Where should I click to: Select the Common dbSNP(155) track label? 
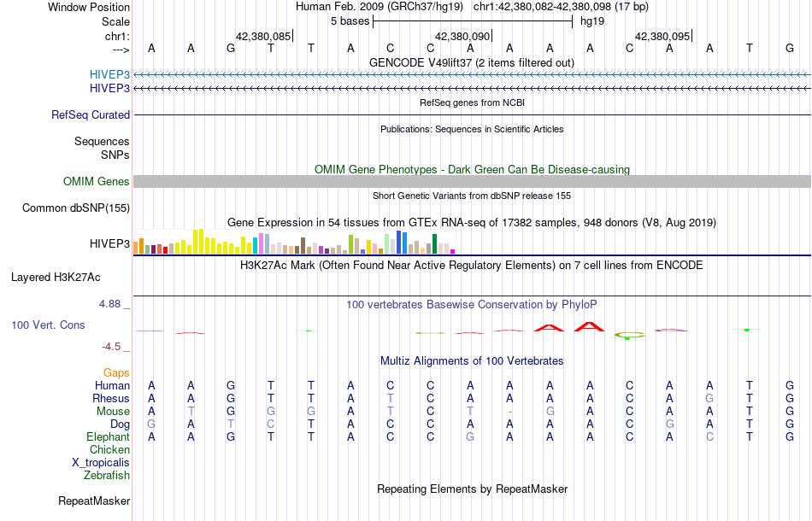point(75,208)
